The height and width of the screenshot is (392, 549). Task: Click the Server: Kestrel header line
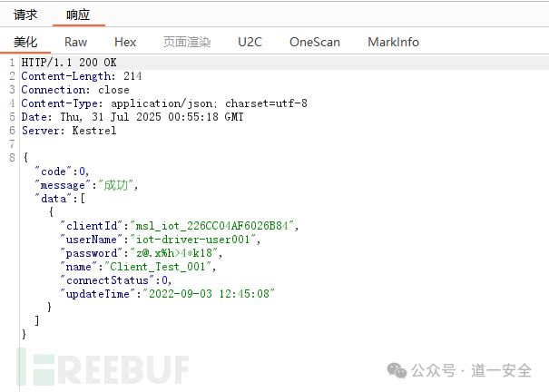click(x=69, y=131)
